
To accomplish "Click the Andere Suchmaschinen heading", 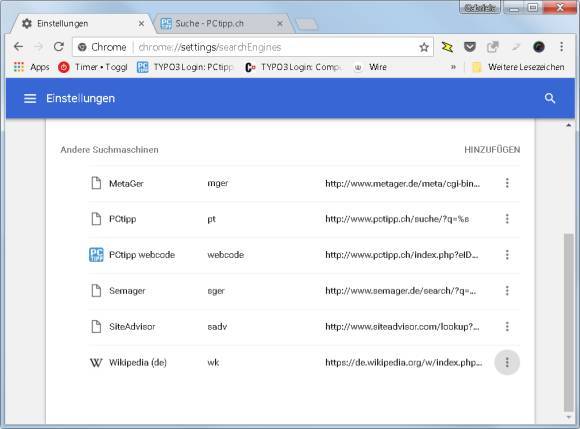I will 109,150.
